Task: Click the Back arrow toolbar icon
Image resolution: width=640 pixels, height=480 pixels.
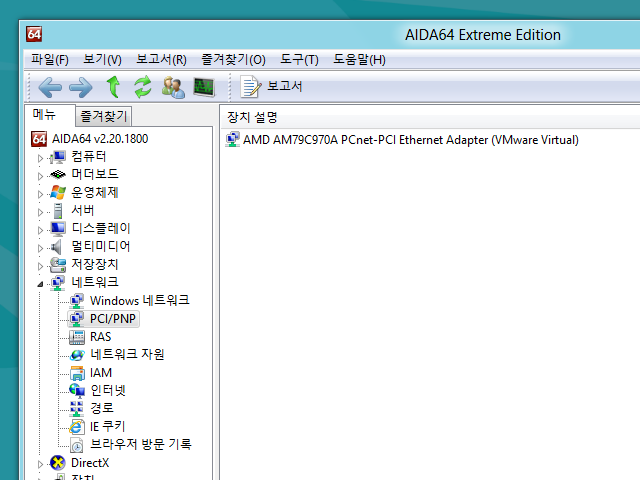Action: tap(50, 87)
